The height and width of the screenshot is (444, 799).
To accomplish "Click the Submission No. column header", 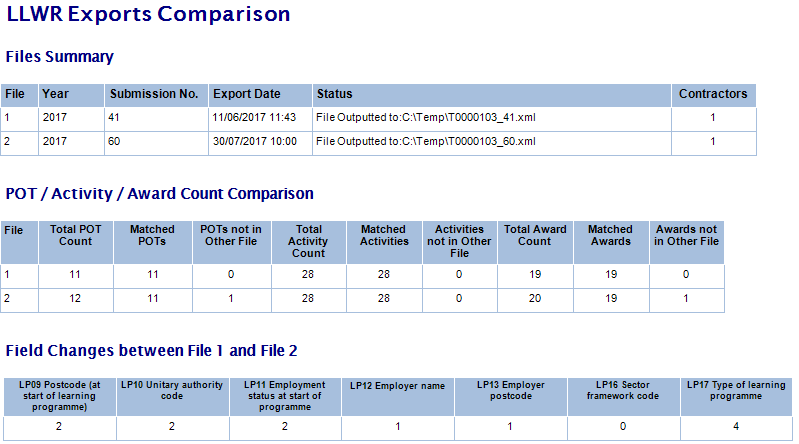I will click(x=154, y=94).
